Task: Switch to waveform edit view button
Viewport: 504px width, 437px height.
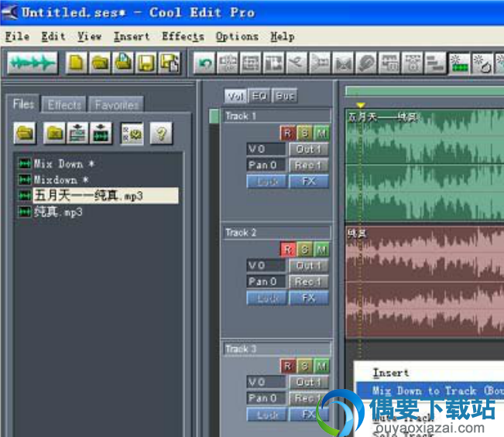Action: pos(33,63)
